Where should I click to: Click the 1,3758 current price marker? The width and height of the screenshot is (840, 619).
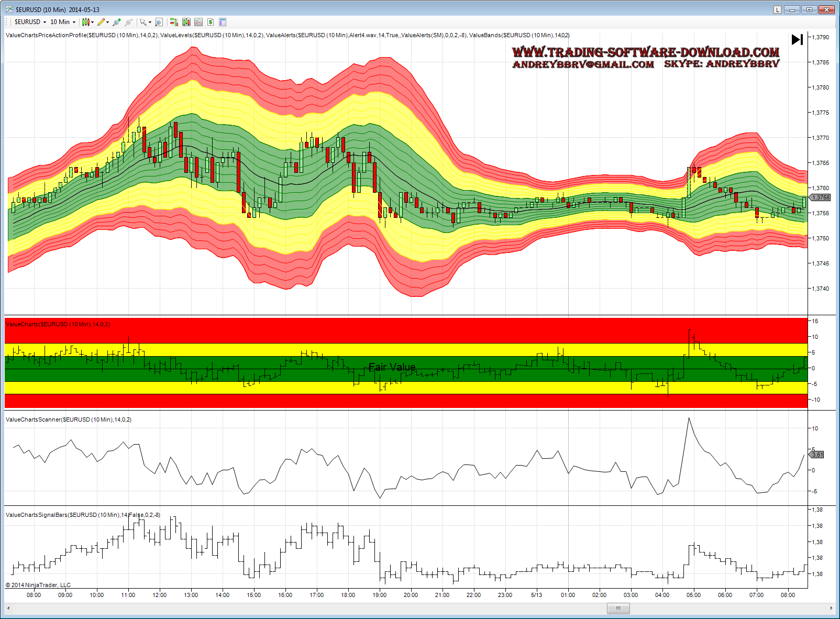[x=821, y=197]
